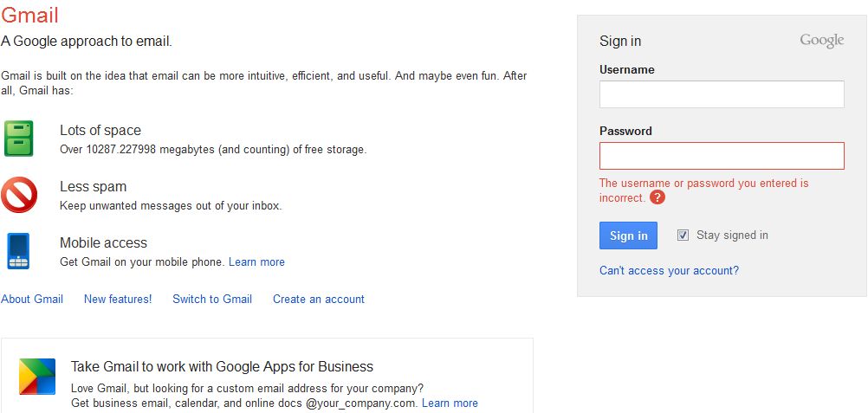Open Learn more link under Mobile access
This screenshot has height=413, width=868.
coord(256,261)
